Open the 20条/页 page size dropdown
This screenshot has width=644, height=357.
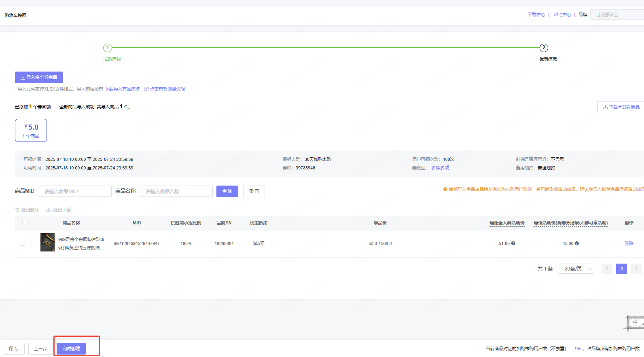576,268
